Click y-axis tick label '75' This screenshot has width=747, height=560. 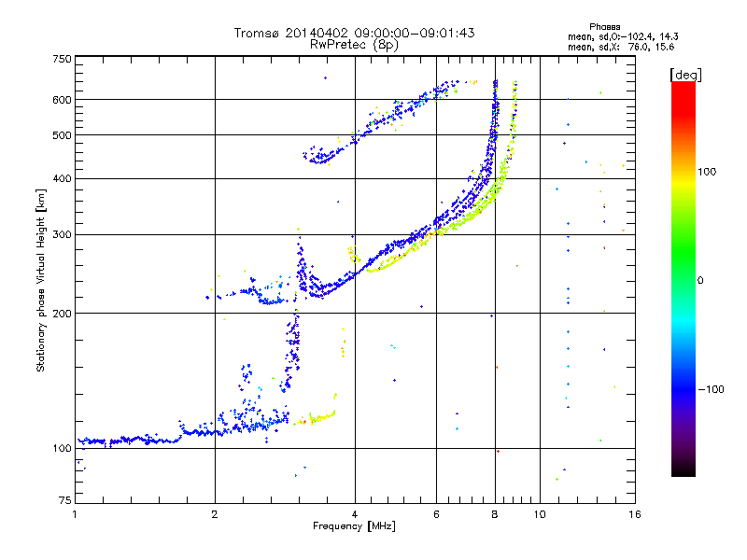(65, 500)
